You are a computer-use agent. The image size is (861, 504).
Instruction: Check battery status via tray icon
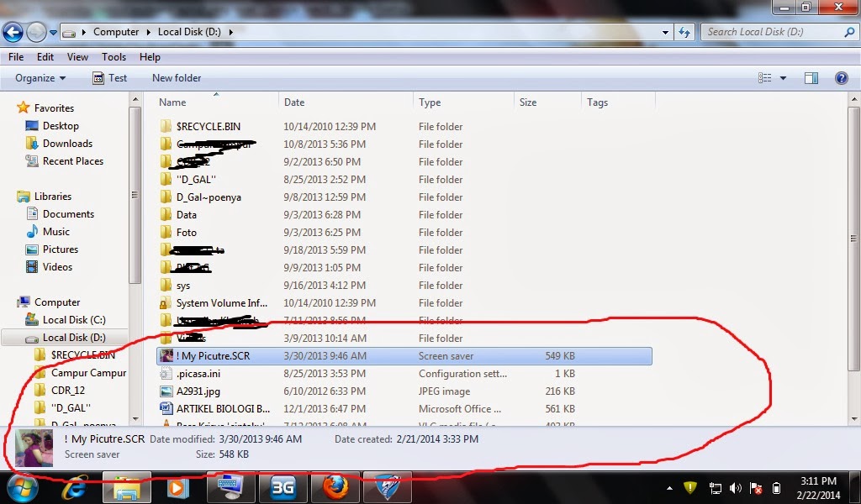pos(775,486)
